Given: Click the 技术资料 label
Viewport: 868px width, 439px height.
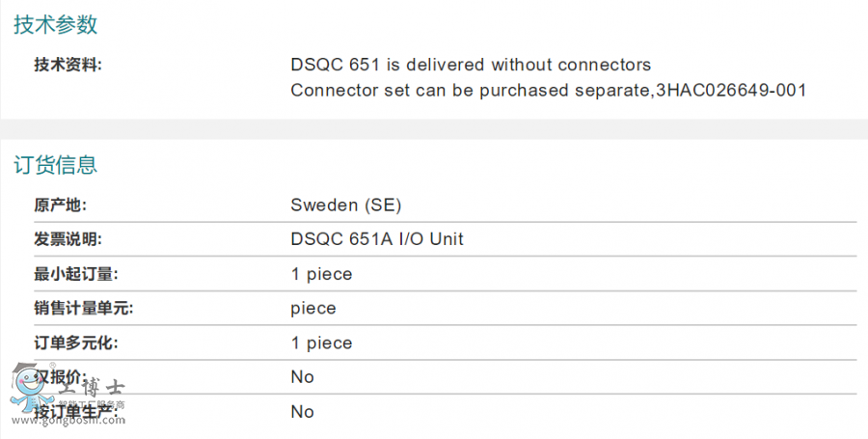Looking at the screenshot, I should pos(68,65).
